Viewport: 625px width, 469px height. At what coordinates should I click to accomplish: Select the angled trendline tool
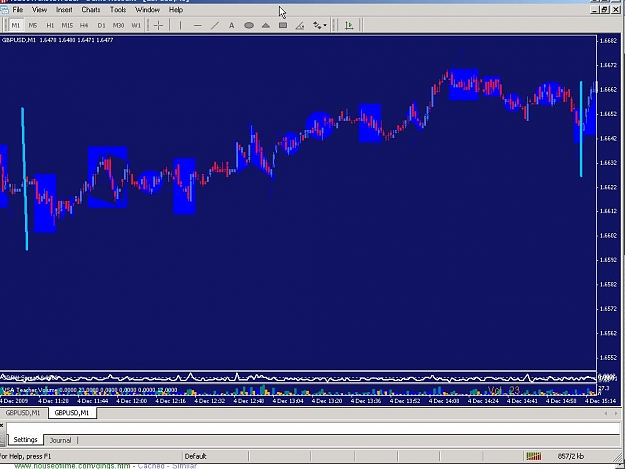pyautogui.click(x=300, y=26)
